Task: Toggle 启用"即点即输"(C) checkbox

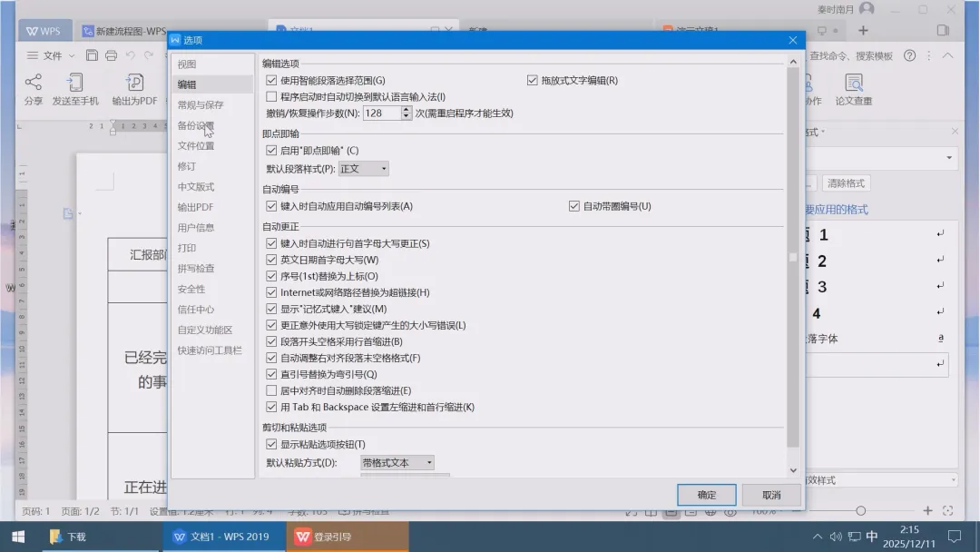Action: pos(271,150)
